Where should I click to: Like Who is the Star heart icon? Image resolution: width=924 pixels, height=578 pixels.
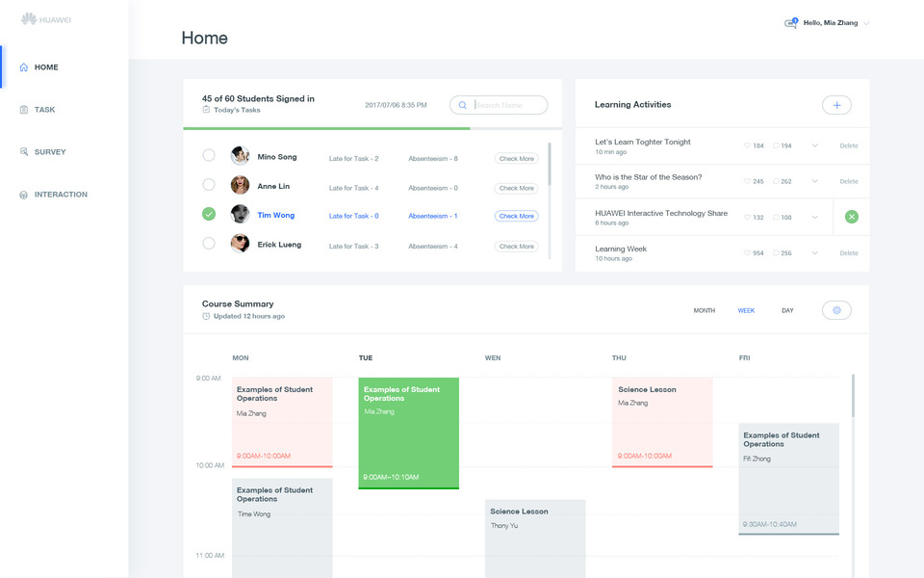pos(747,182)
